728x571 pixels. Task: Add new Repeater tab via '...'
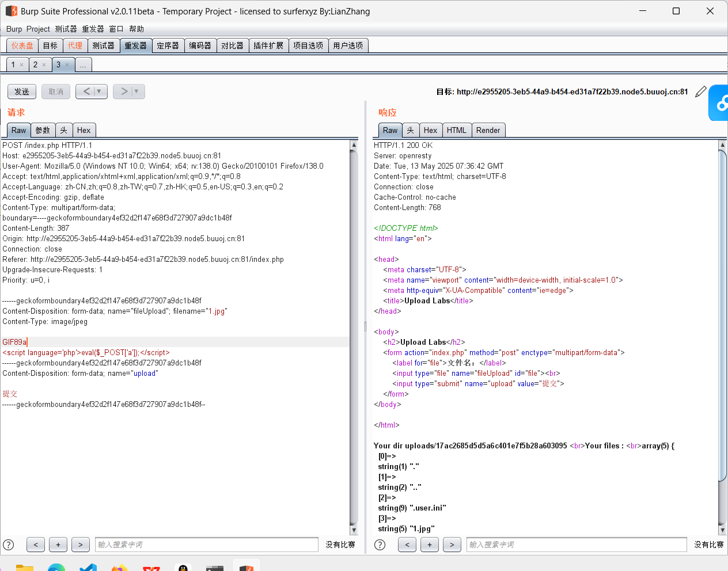(x=83, y=64)
